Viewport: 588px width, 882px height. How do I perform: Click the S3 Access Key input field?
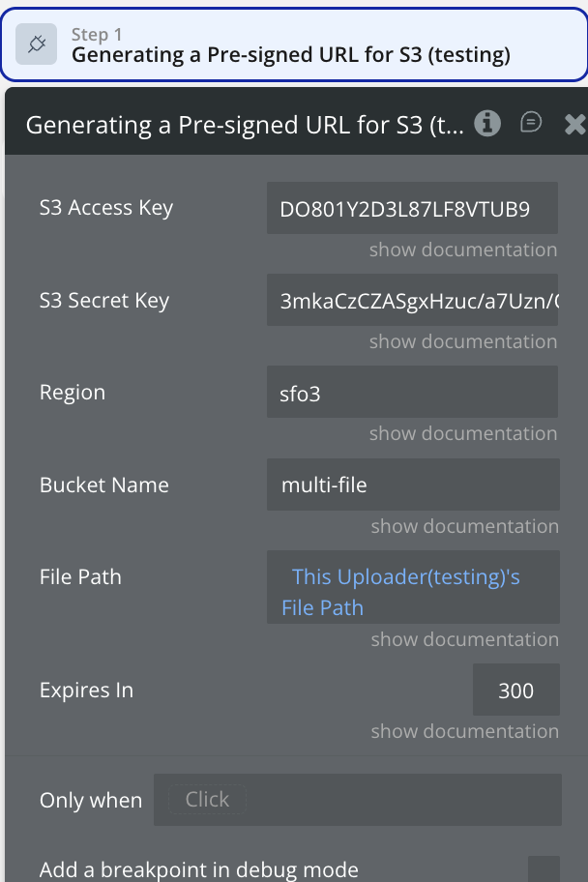[x=412, y=208]
